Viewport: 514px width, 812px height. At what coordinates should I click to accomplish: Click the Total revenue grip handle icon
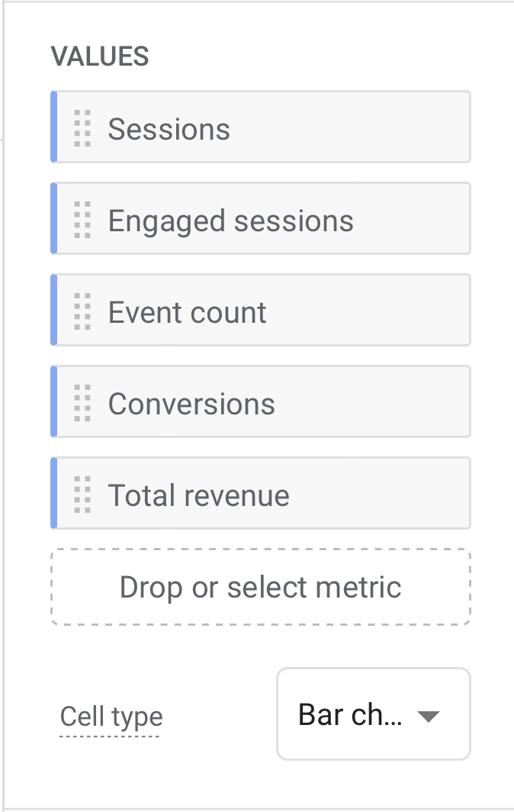tap(82, 494)
